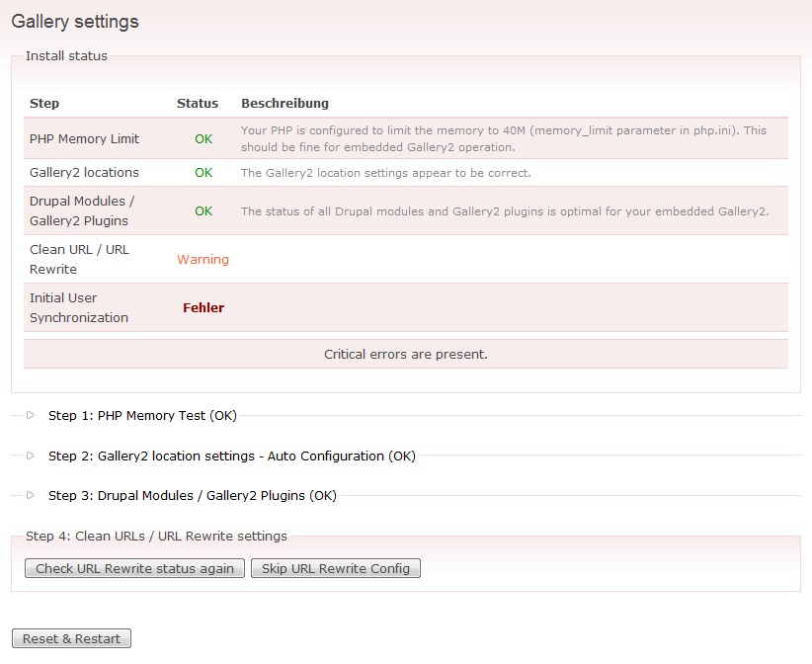Click the 'Clean URL / URL Rewrite' step cell
Image resolution: width=812 pixels, height=664 pixels.
point(79,259)
